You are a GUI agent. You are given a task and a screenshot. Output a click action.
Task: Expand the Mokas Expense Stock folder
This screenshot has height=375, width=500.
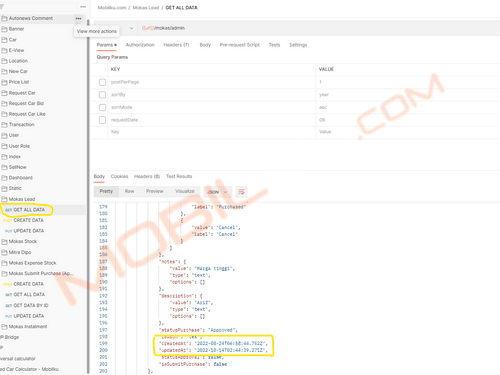pyautogui.click(x=29, y=263)
